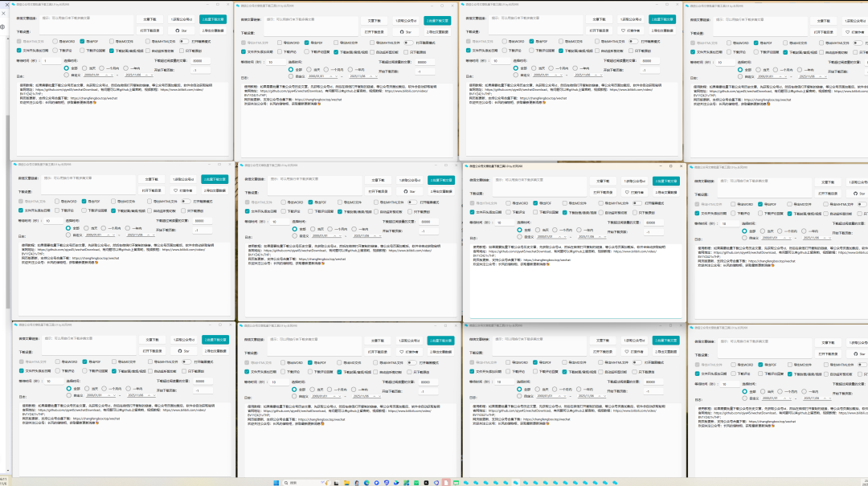Open the Windows Start menu
Screen dimensions: 868x486
pyautogui.click(x=276, y=483)
